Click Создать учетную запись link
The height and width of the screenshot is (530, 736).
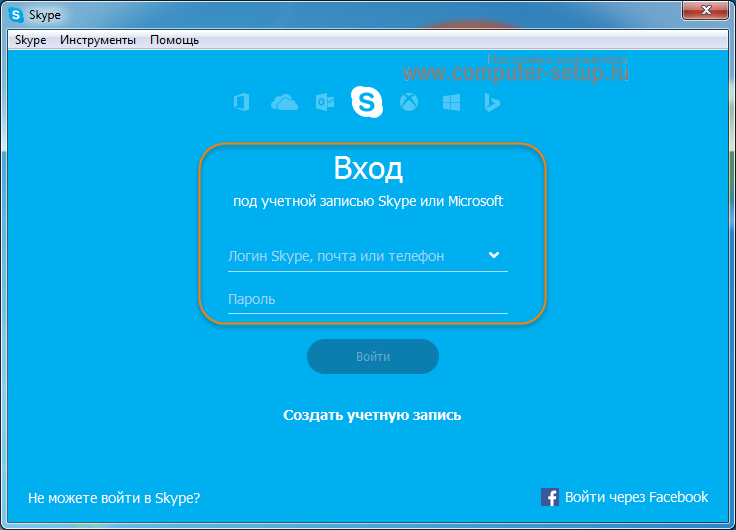372,415
